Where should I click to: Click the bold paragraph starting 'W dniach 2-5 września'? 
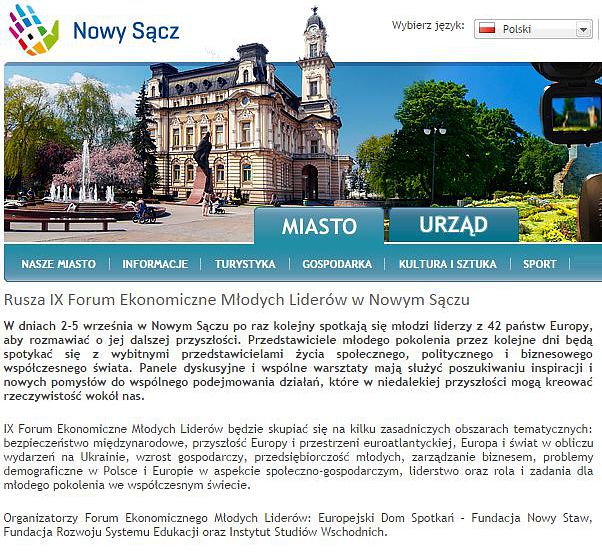298,361
